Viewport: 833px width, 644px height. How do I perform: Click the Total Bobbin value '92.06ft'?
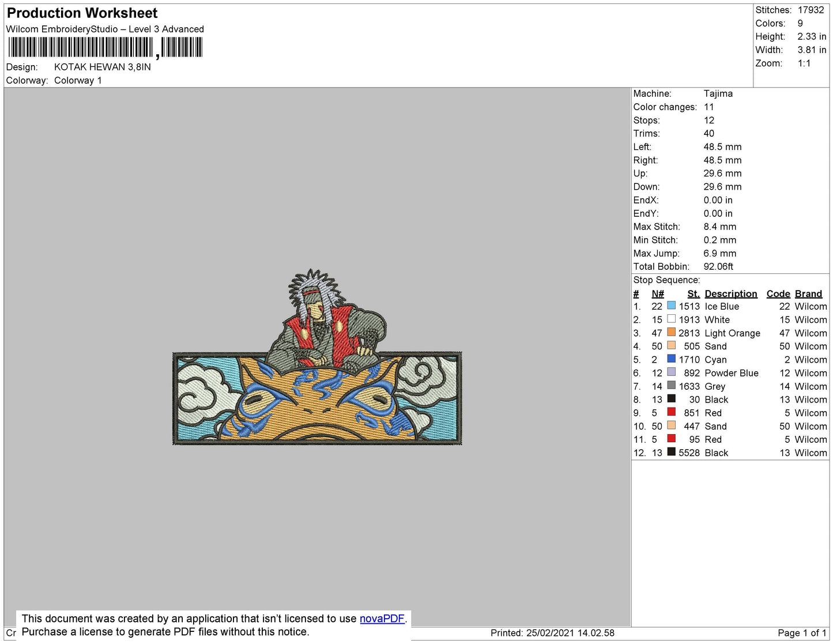click(718, 266)
